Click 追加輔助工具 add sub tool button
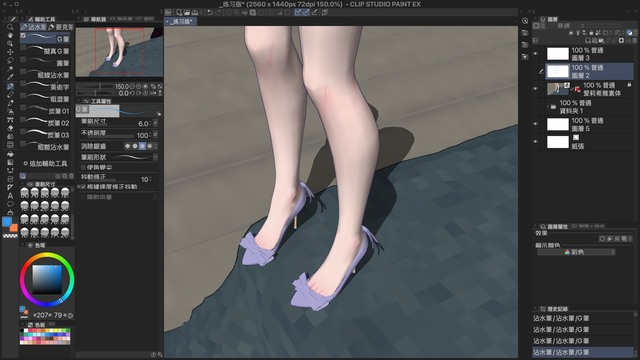 [45, 164]
